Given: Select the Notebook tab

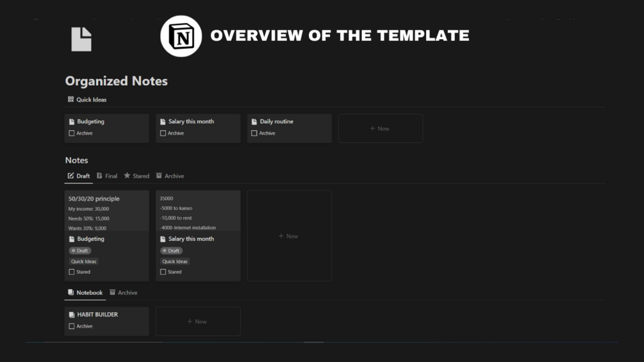Looking at the screenshot, I should pyautogui.click(x=86, y=293).
